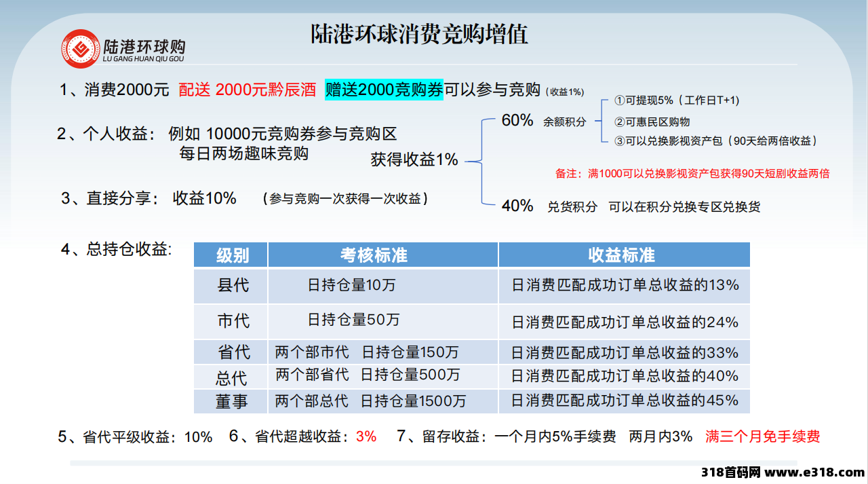Click the 考核标准 table header
Screen dimensions: 868x484
(383, 255)
